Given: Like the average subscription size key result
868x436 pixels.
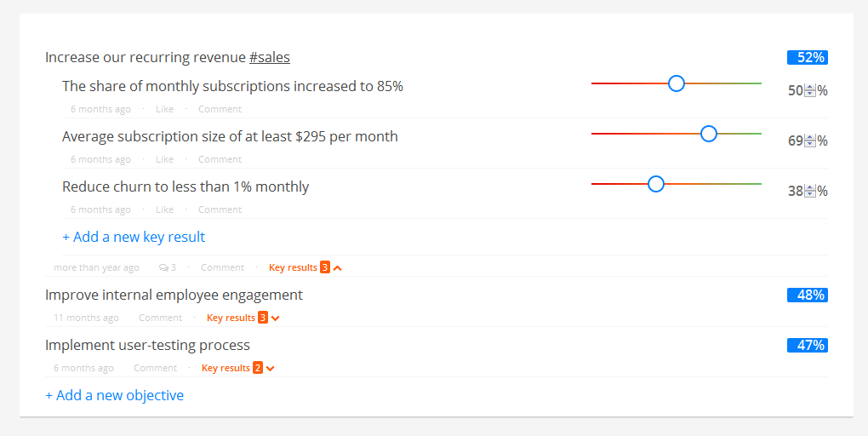Looking at the screenshot, I should pyautogui.click(x=164, y=159).
